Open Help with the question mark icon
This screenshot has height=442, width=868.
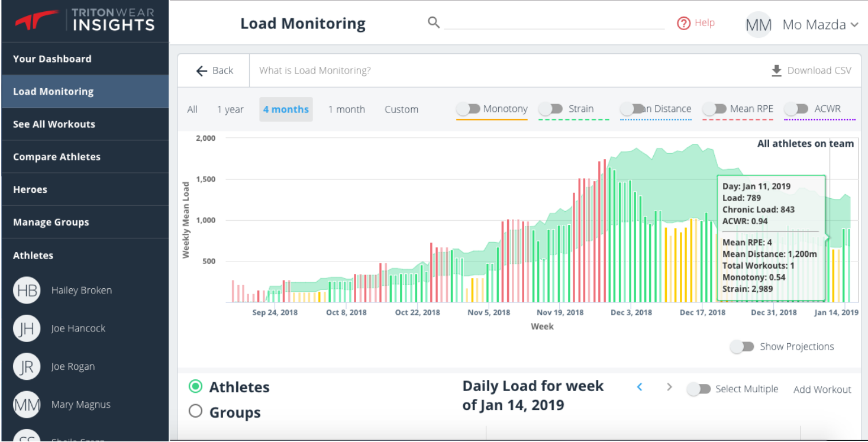[684, 23]
